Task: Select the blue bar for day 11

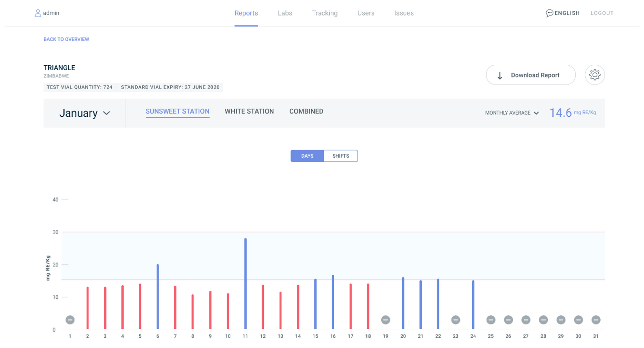Action: pyautogui.click(x=245, y=283)
